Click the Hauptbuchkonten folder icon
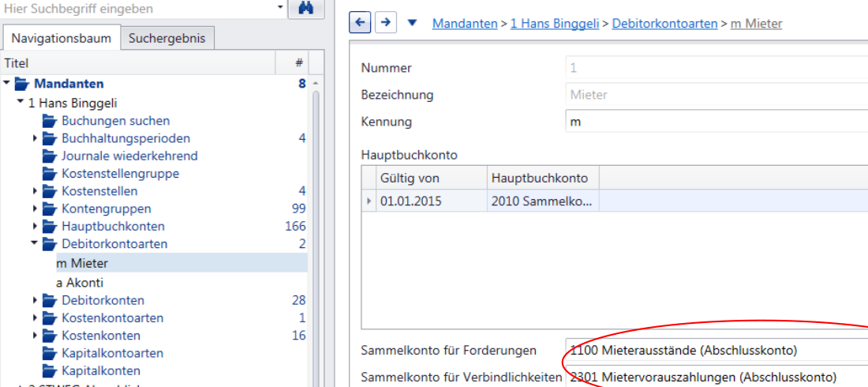The image size is (868, 387). click(x=50, y=227)
